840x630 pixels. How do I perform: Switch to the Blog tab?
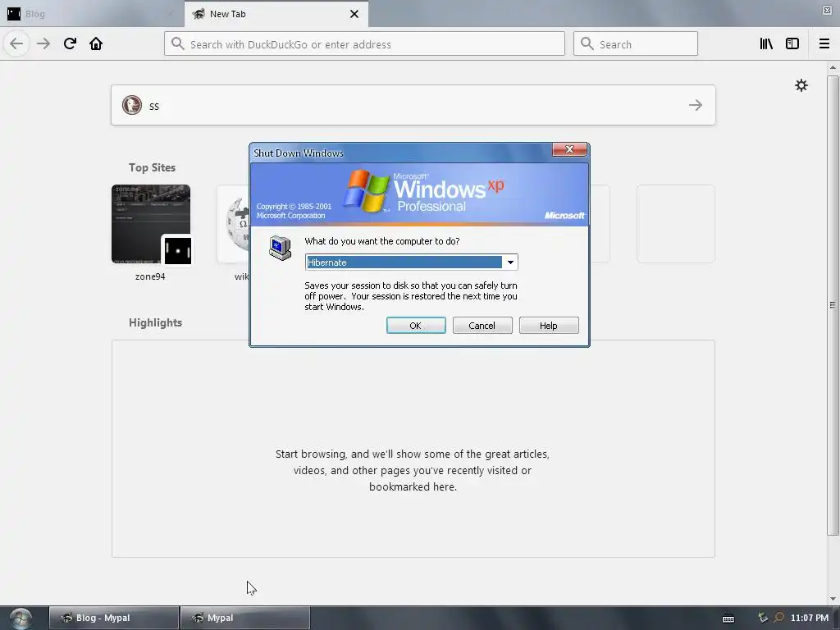pyautogui.click(x=91, y=14)
